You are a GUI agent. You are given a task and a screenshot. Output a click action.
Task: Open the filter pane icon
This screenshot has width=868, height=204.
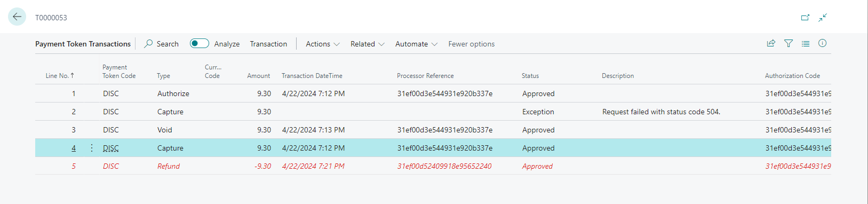coord(789,44)
